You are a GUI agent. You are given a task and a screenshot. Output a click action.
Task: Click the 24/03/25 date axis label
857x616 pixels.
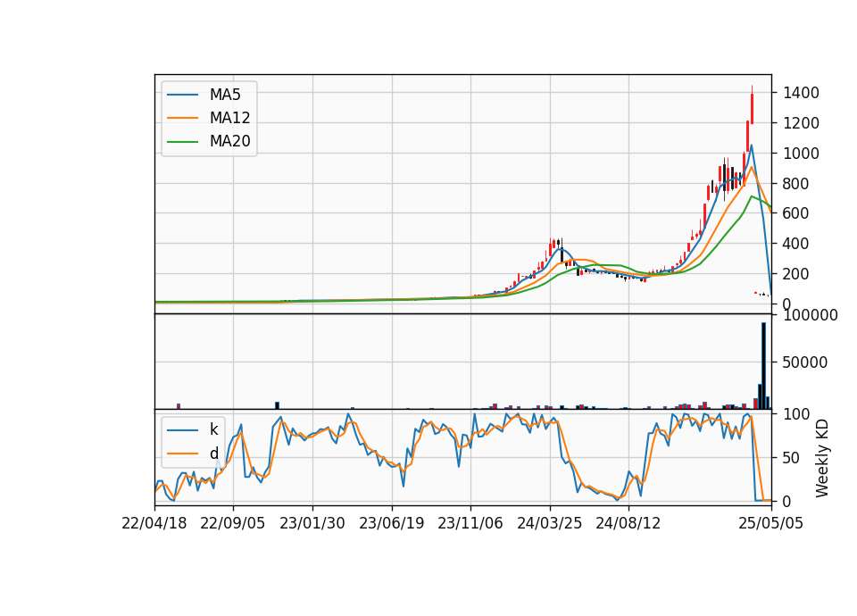(x=549, y=523)
